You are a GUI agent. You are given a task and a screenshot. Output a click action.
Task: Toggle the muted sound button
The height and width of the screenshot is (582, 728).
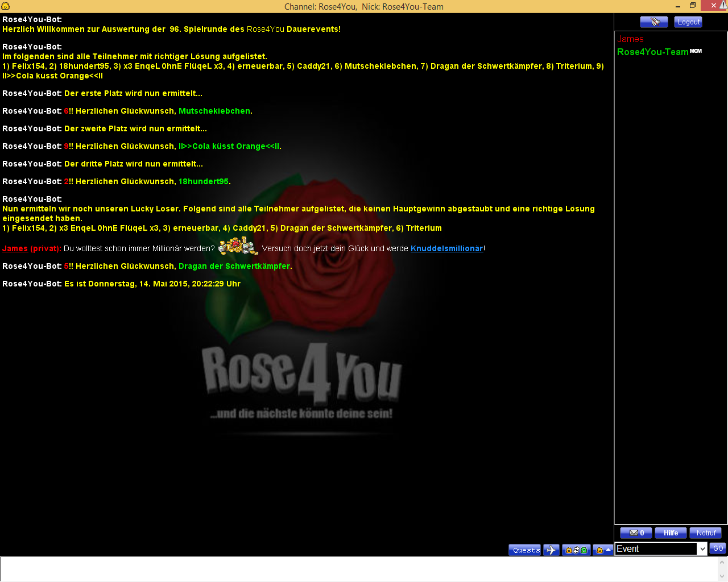[653, 22]
